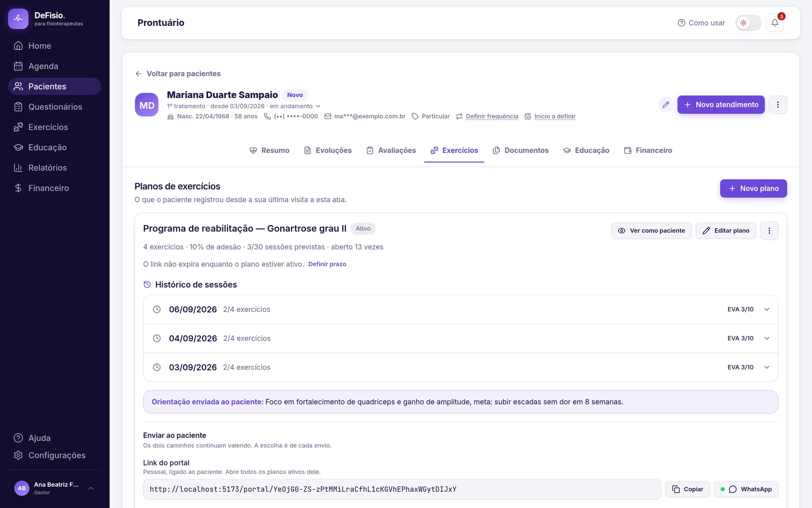Screen dimensions: 812x508
Task: Open the exercise plan more-options menu
Action: [769, 231]
